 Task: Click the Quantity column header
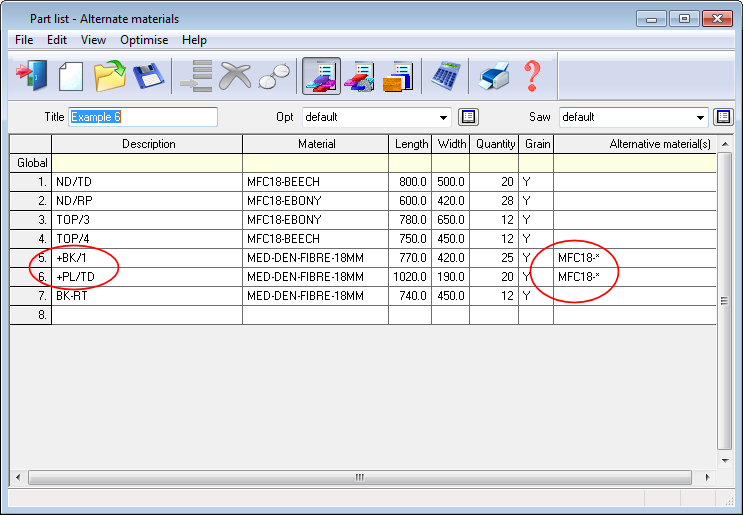(x=494, y=144)
